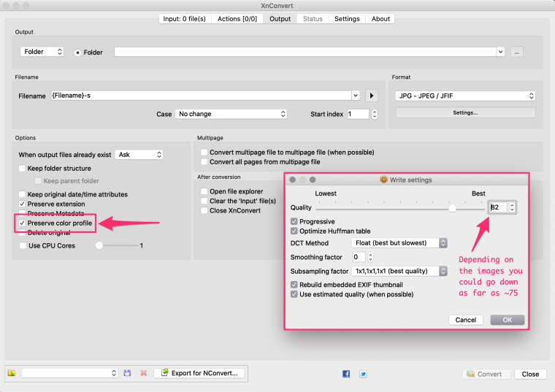The width and height of the screenshot is (555, 392).
Task: Click Export for NConvert button
Action: (x=198, y=373)
